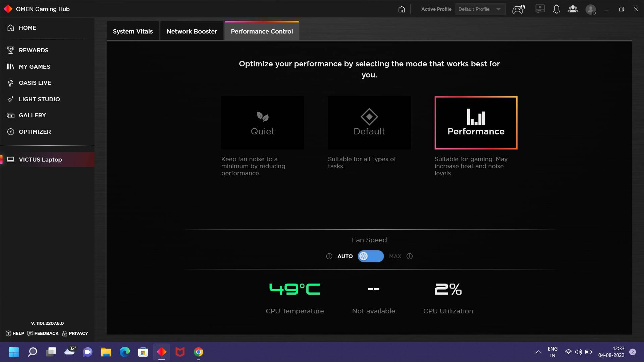Open the game controller icon in header

click(x=518, y=9)
